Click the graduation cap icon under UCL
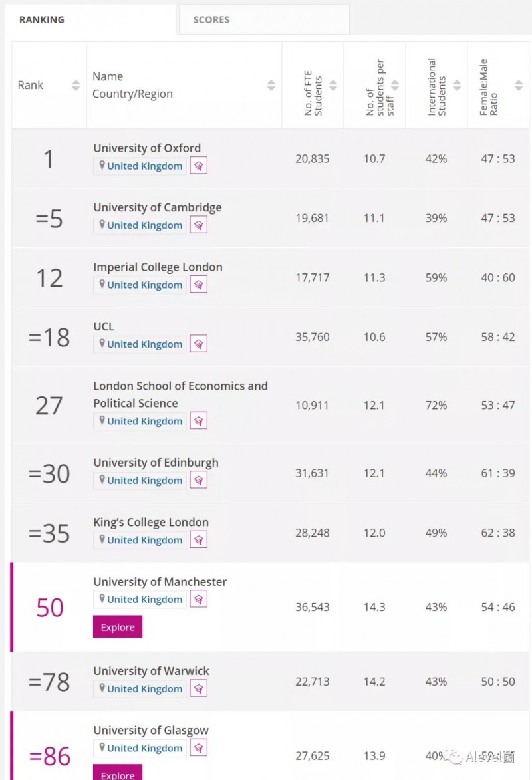This screenshot has width=532, height=780. [199, 344]
